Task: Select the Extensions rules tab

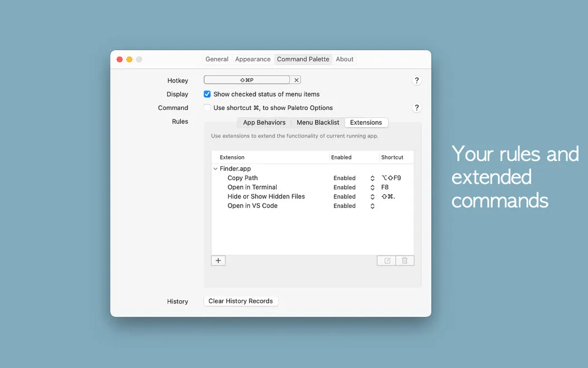Action: pyautogui.click(x=366, y=123)
